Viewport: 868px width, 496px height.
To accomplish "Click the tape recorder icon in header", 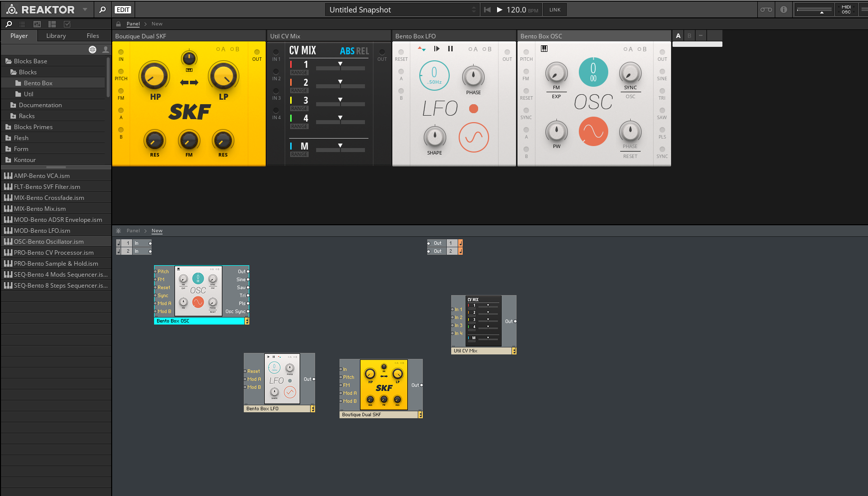I will pyautogui.click(x=766, y=9).
